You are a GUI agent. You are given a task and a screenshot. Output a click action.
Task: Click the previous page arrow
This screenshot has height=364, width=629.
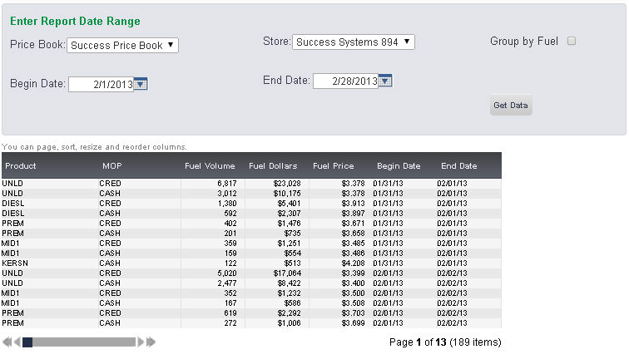click(x=17, y=342)
